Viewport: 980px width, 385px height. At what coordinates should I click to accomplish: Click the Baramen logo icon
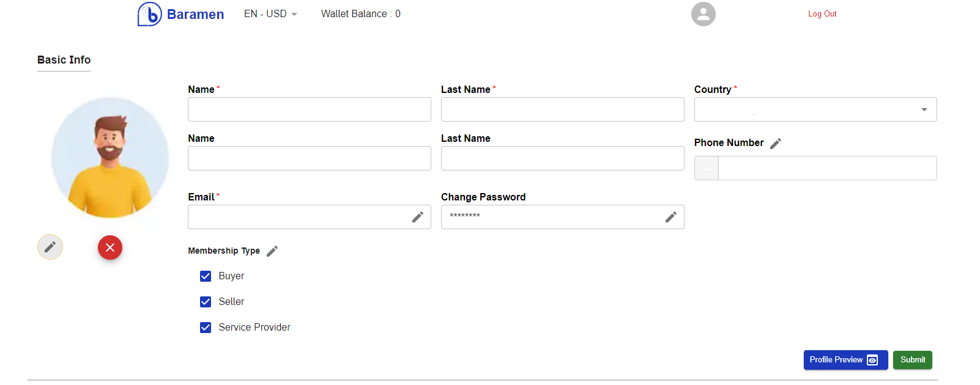click(148, 13)
